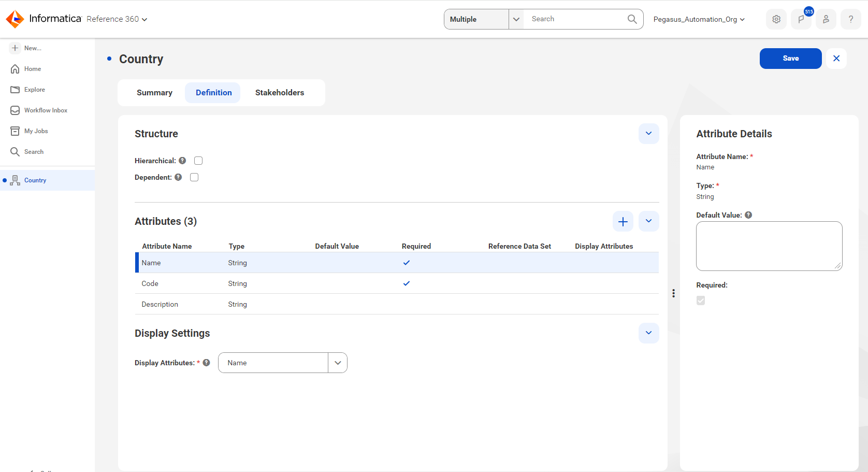Click New... in the sidebar
This screenshot has height=472, width=868.
33,48
